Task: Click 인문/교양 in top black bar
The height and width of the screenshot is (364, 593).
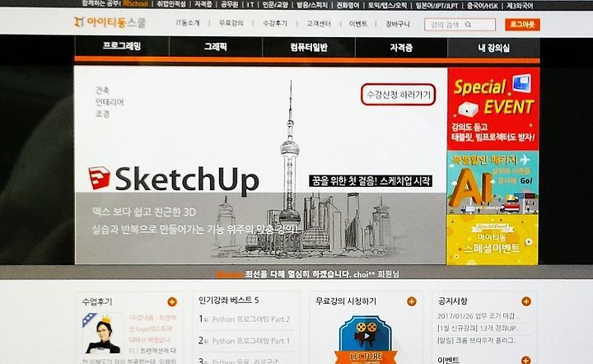Action: click(x=275, y=5)
